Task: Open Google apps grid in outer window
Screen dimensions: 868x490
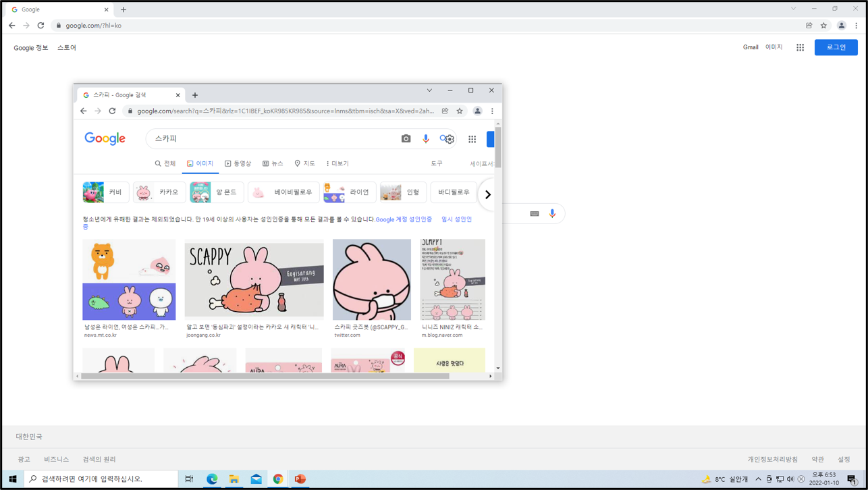Action: (x=800, y=47)
